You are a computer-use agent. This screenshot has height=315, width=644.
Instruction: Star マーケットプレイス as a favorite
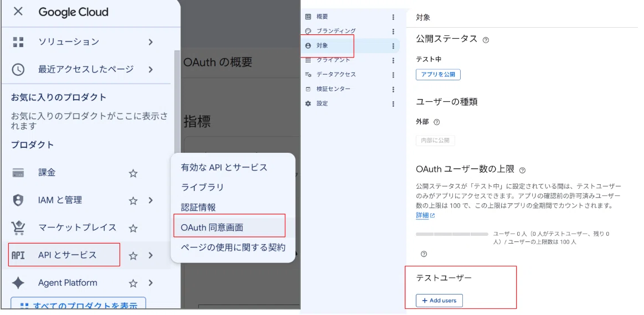tap(133, 228)
